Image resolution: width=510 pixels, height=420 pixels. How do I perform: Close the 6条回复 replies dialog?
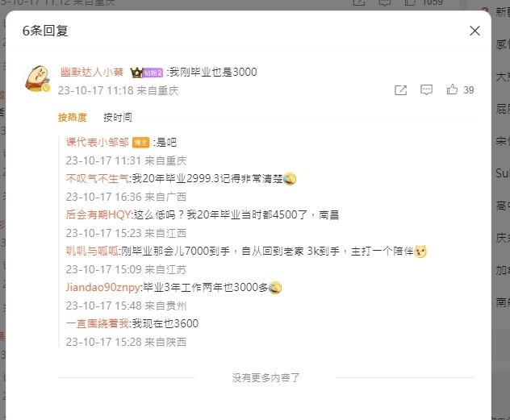(474, 31)
